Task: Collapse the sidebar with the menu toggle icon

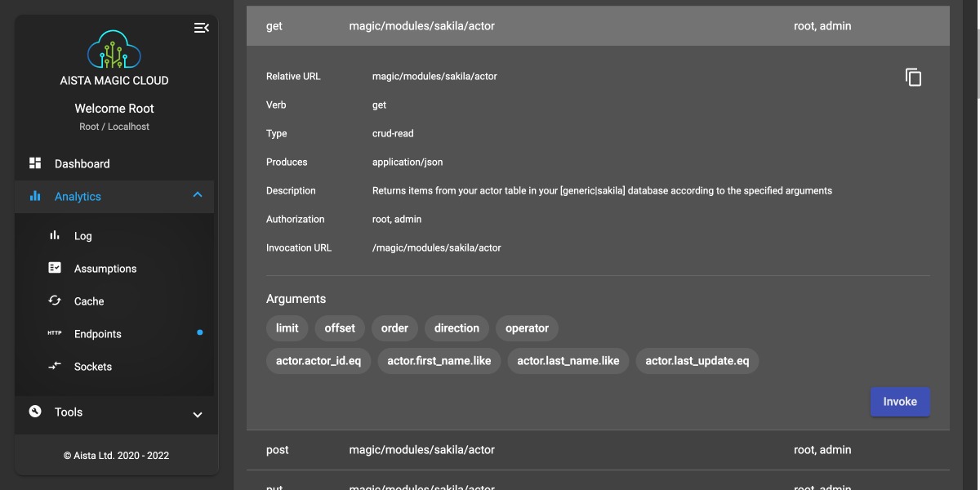Action: (x=201, y=28)
